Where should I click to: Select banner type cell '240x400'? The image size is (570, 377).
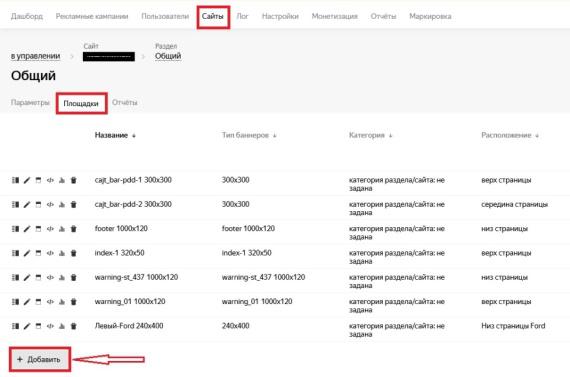pos(236,326)
